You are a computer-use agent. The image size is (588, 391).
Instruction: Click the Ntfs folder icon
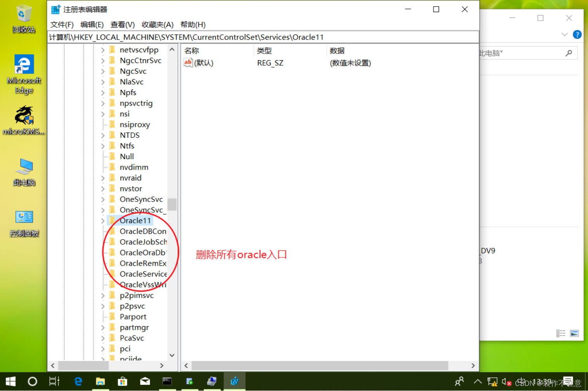point(113,146)
